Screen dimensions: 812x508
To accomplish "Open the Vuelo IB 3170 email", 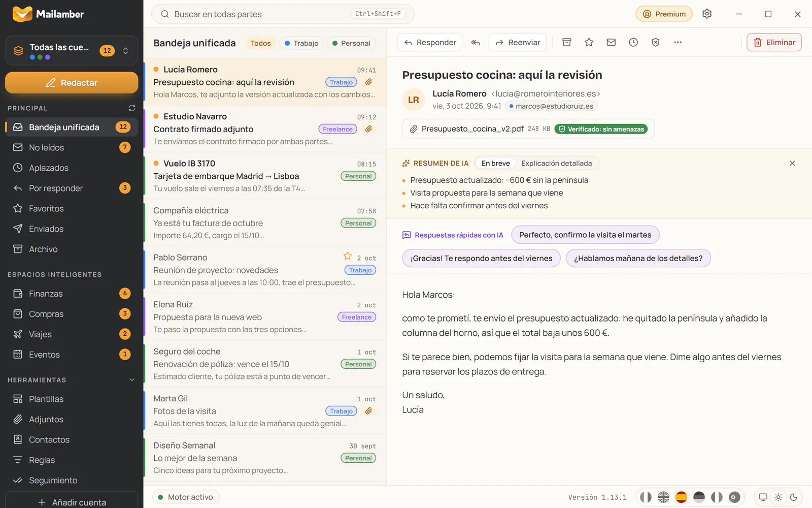I will [x=265, y=176].
